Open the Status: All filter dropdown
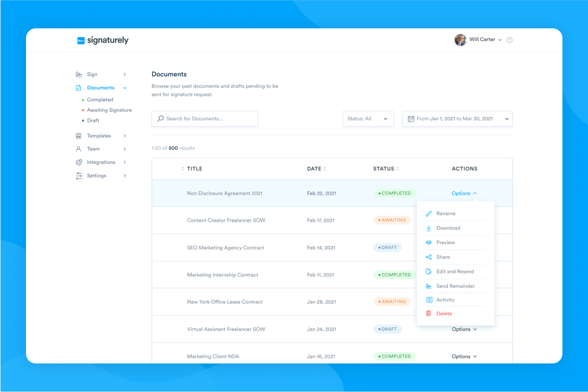The height and width of the screenshot is (392, 588). (368, 119)
